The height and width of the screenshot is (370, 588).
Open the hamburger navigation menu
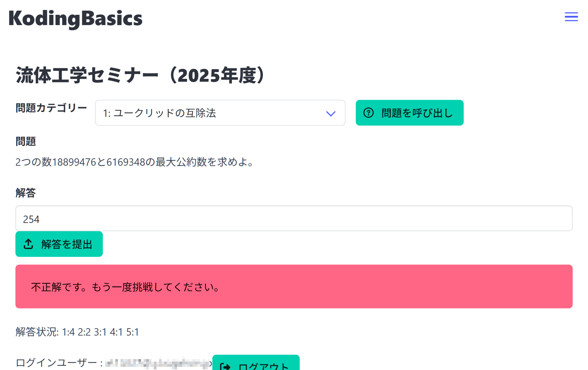click(x=571, y=17)
